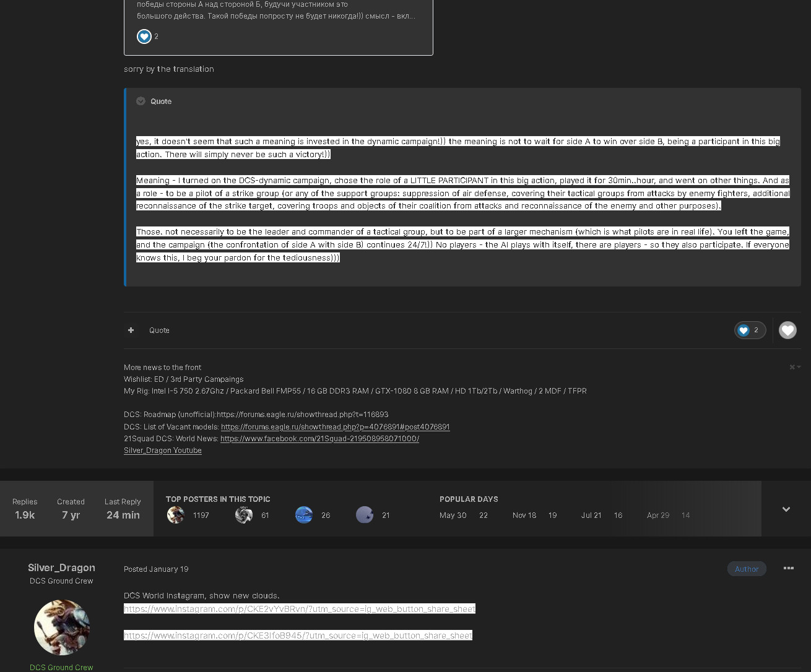Image resolution: width=811 pixels, height=672 pixels.
Task: Click the grey heart like button
Action: [x=787, y=330]
